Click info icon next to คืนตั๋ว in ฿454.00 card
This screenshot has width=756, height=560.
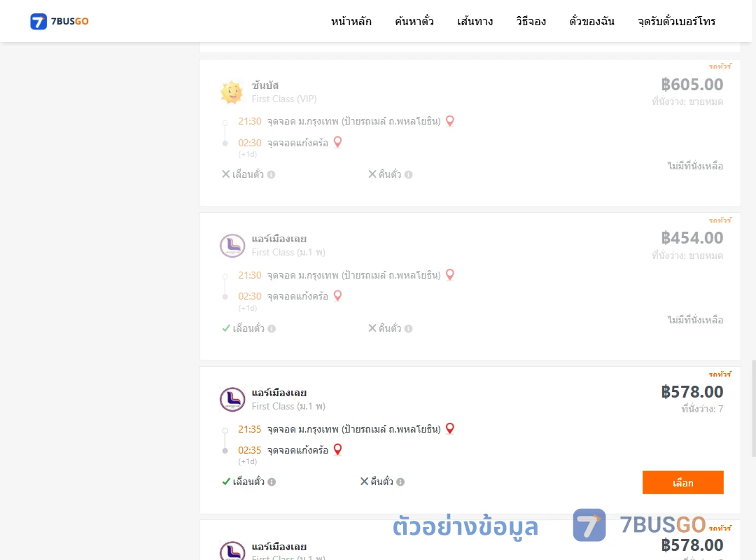[408, 328]
